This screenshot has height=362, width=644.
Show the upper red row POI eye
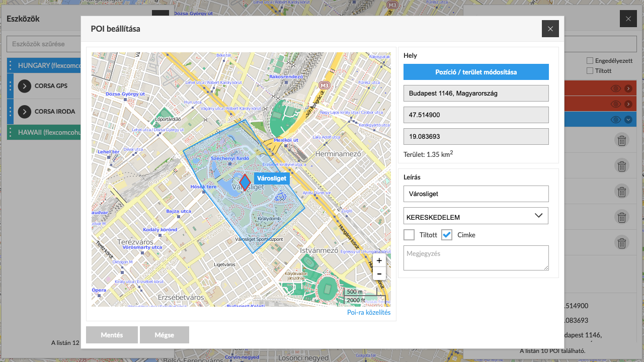point(616,88)
